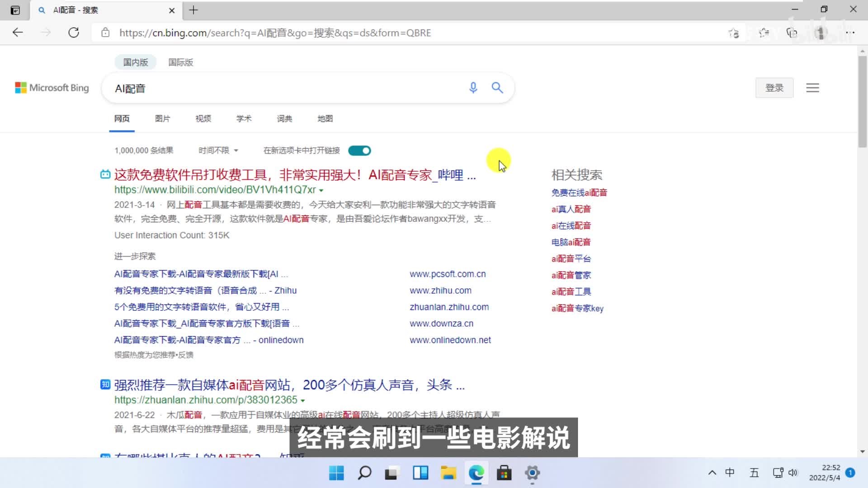Open browser collections icon in toolbar
The image size is (868, 488).
click(x=792, y=33)
